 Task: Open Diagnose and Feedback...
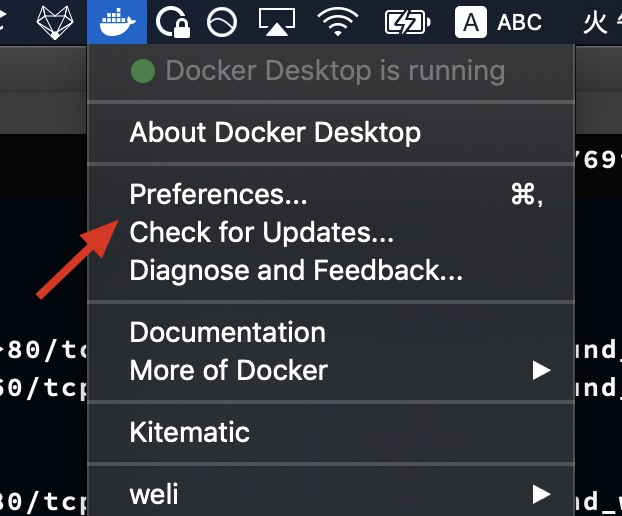point(331,270)
